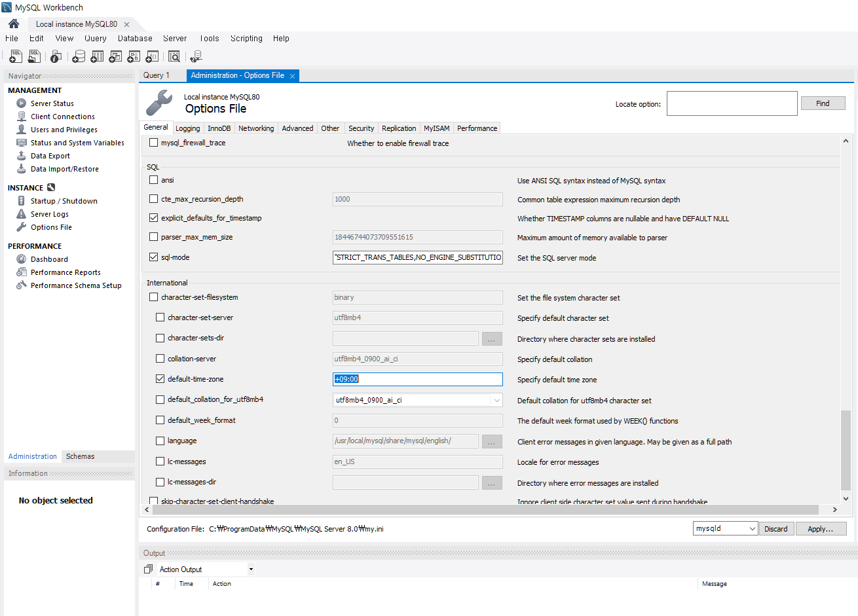Close the Local instance MySQL80 tab
This screenshot has height=616, width=858.
[127, 24]
